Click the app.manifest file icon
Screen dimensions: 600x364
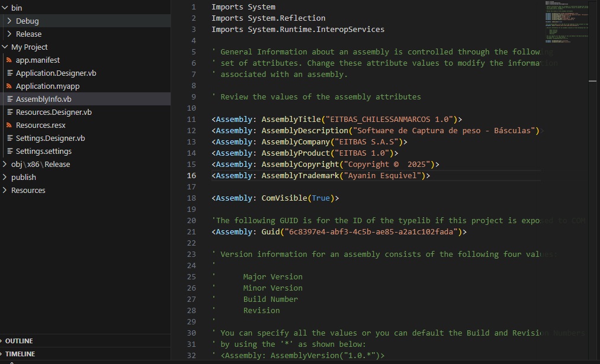coord(9,60)
